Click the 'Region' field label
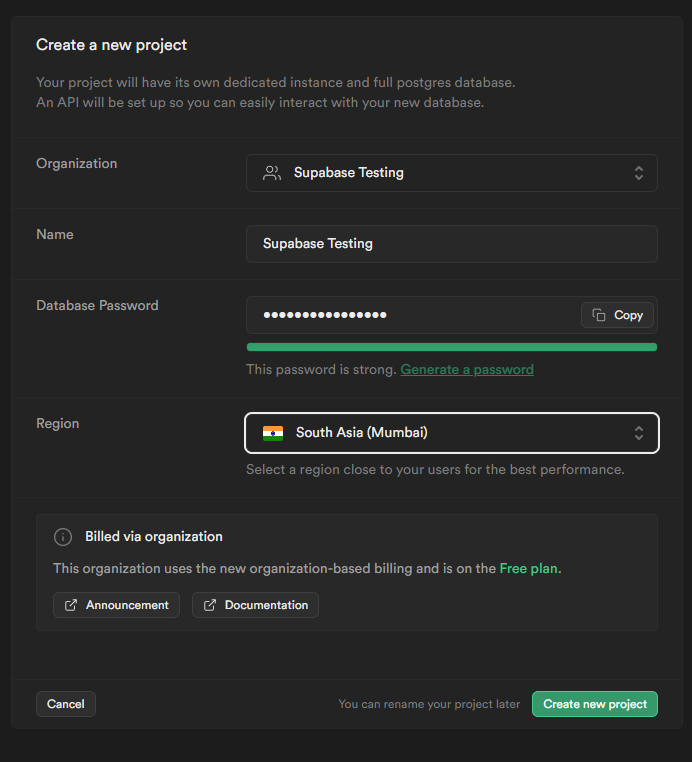 point(57,423)
